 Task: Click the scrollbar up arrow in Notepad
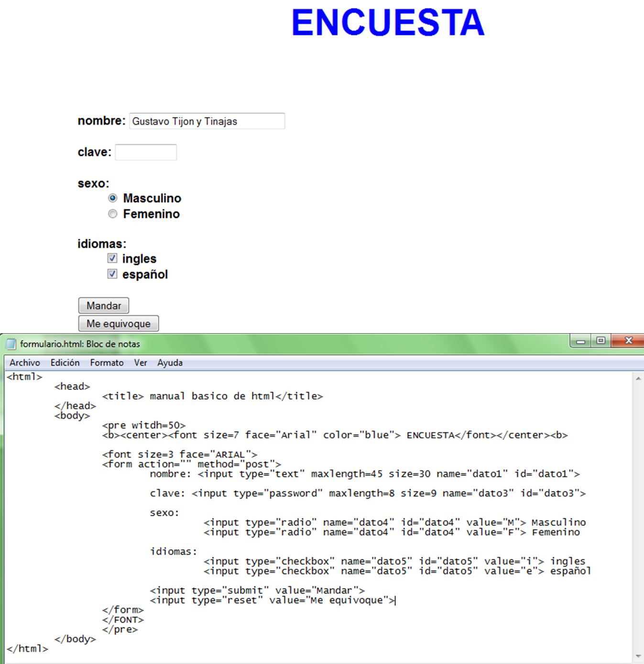[638, 378]
